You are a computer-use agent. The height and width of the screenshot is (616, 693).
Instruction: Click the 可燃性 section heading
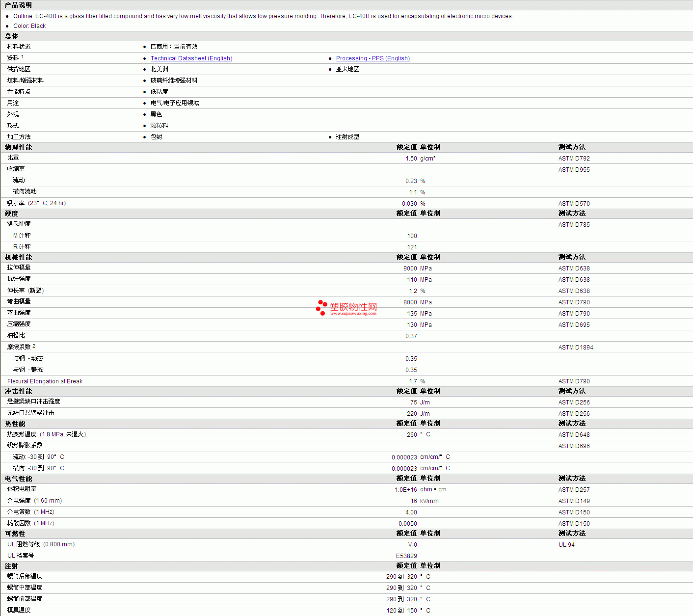15,534
